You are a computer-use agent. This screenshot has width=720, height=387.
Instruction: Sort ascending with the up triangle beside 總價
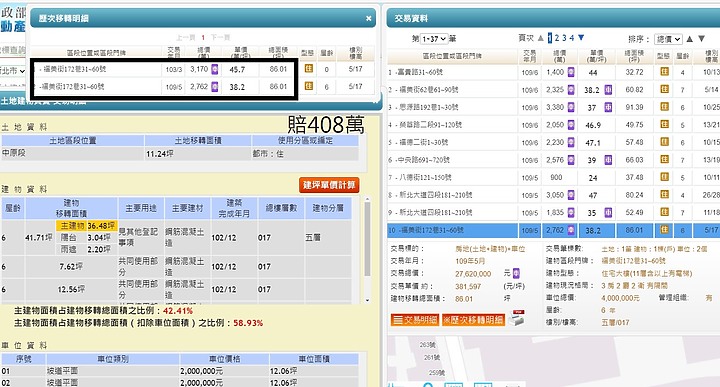(x=690, y=39)
